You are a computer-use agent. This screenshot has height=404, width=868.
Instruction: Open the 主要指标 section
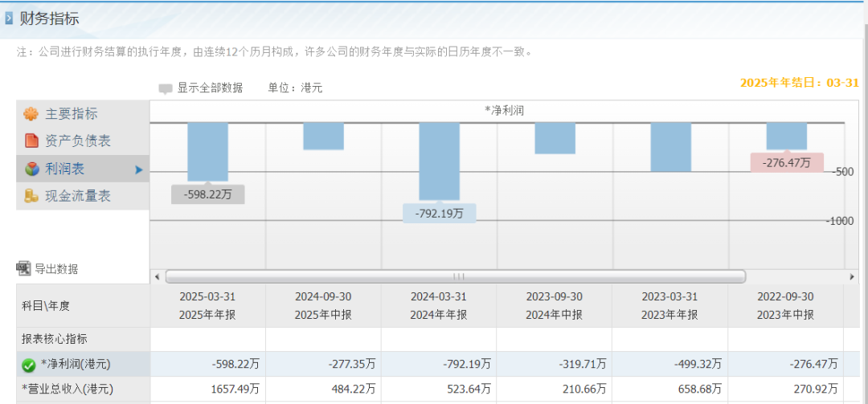click(x=83, y=114)
